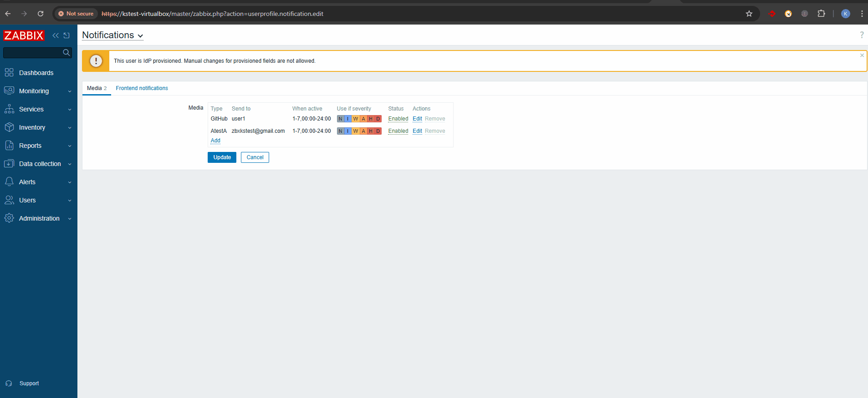Open the browser extensions puzzle icon

[821, 14]
